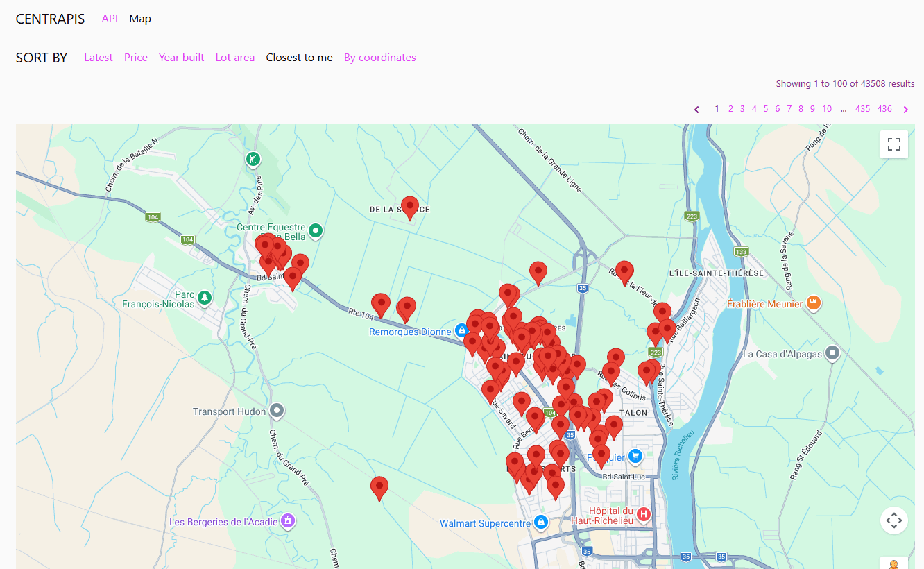
Task: Click the Centre Equestre map marker icon
Action: click(316, 230)
